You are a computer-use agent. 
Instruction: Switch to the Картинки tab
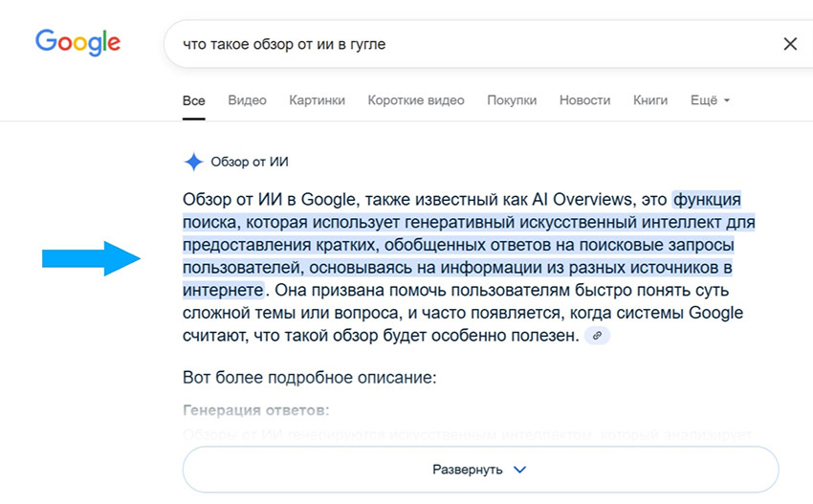tap(317, 100)
